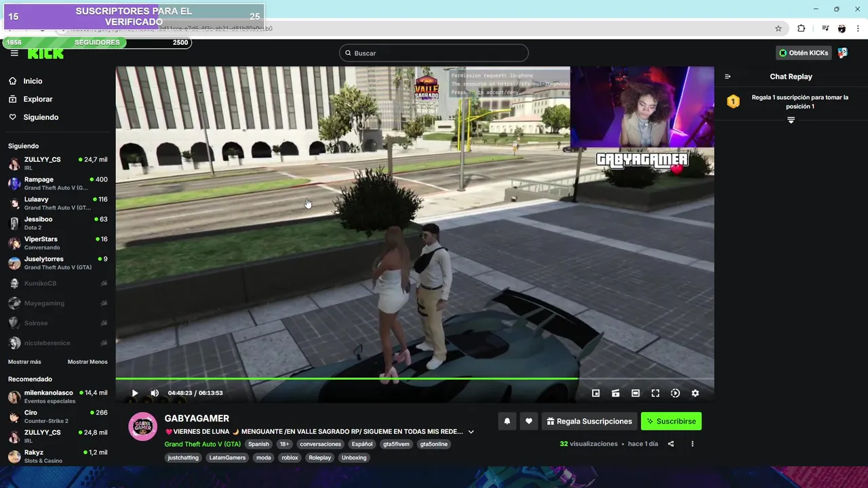868x488 pixels.
Task: Open browser extensions puzzle icon
Action: coord(802,28)
